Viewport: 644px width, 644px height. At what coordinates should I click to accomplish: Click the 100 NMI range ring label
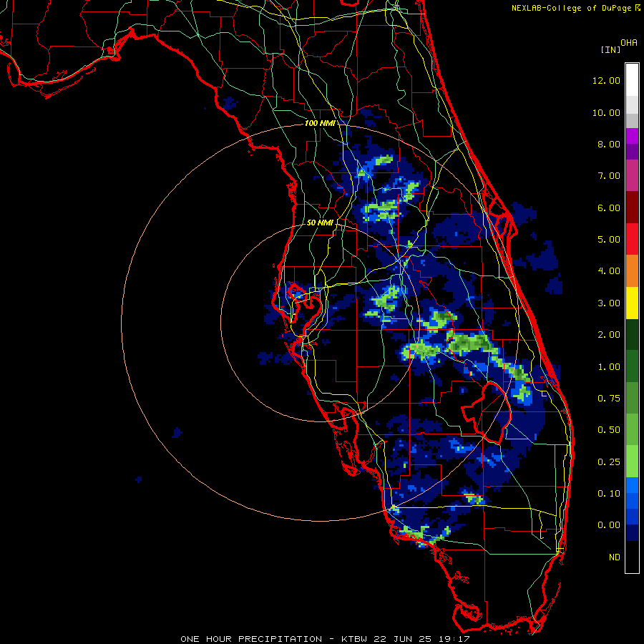319,123
